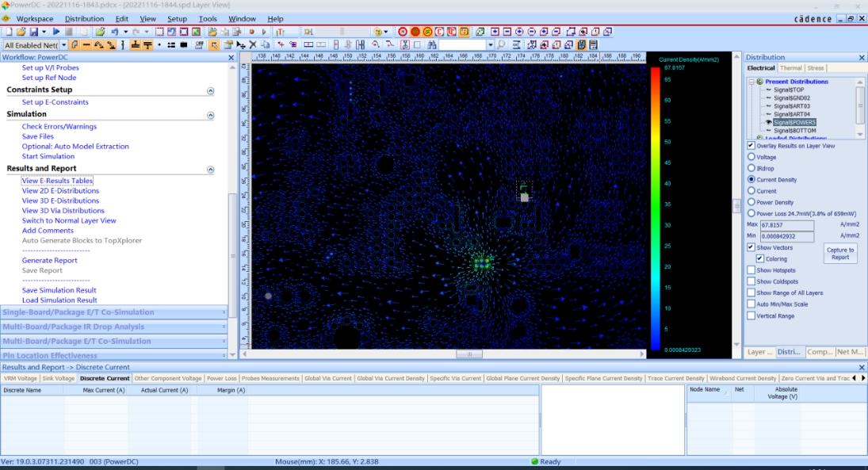Viewport: 868px width, 470px height.
Task: Save workspace with the floppy disk icon
Action: 34,32
